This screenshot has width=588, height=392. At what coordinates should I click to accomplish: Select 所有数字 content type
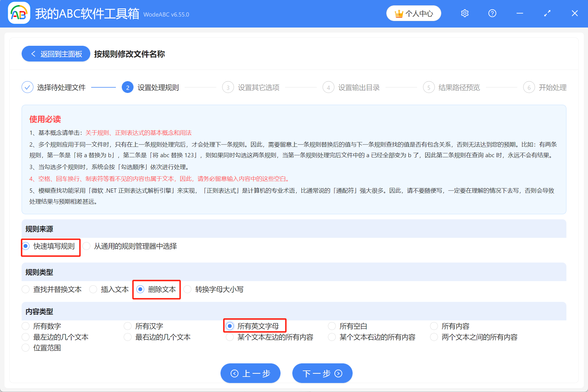coord(26,326)
